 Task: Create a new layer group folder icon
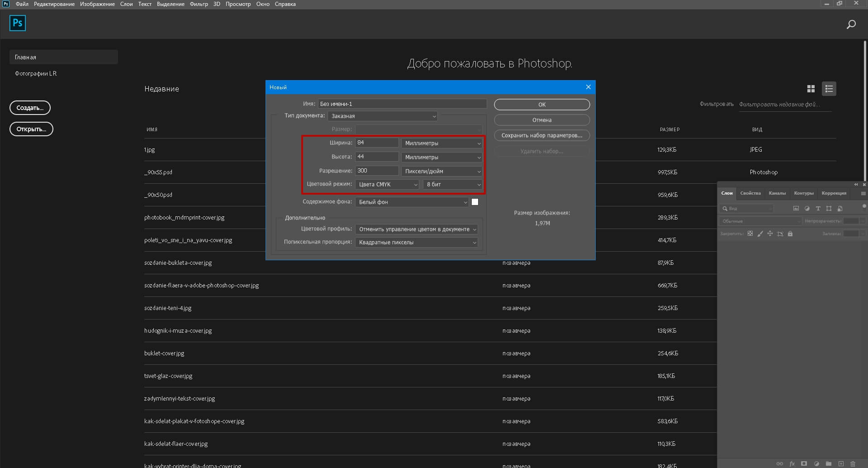pos(829,463)
